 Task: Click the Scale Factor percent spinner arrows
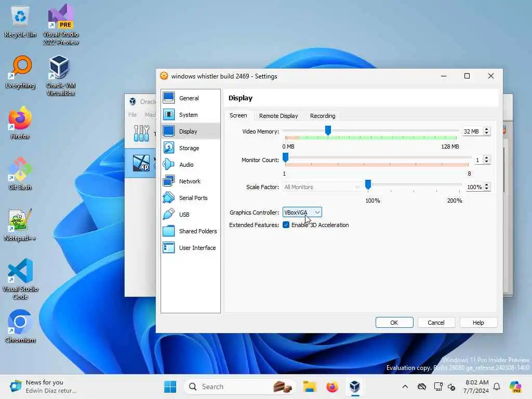point(486,187)
